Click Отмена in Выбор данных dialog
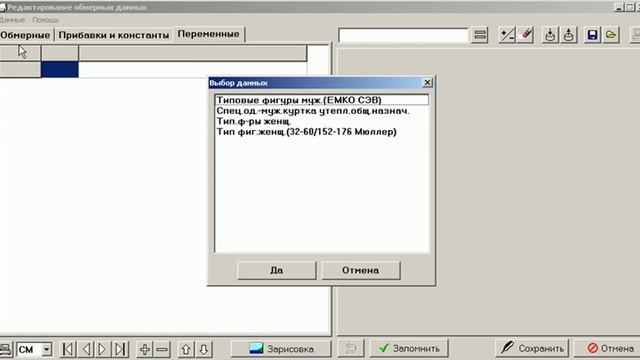 (x=360, y=270)
